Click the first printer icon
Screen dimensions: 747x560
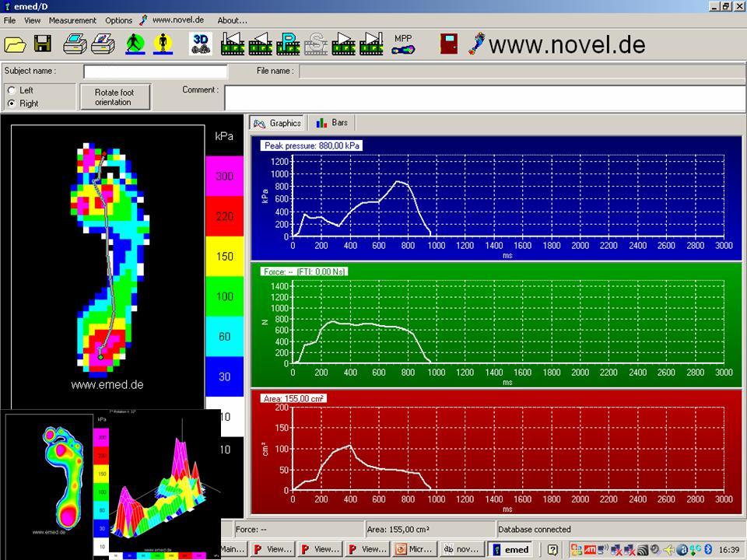point(75,44)
